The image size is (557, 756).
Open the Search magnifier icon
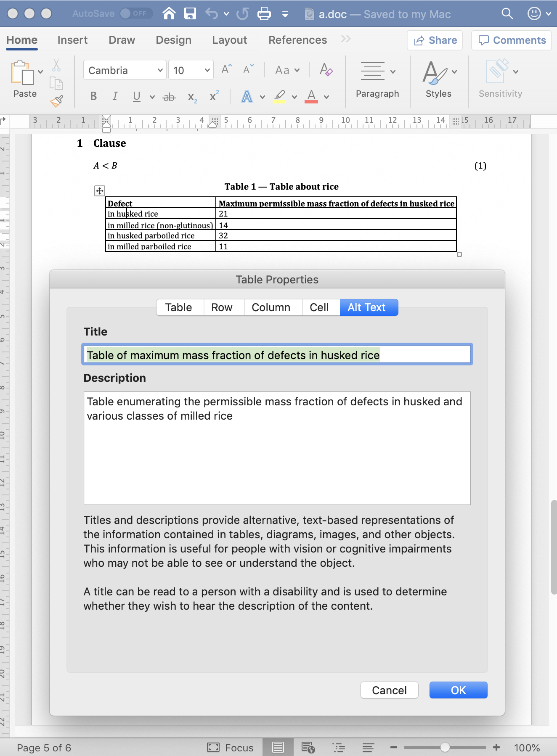[507, 14]
